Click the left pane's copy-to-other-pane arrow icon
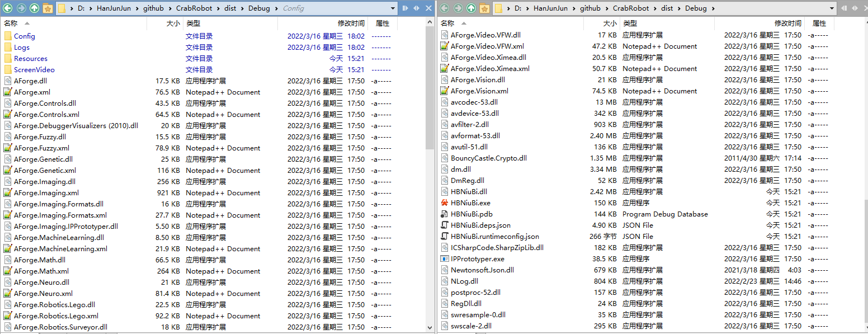The height and width of the screenshot is (334, 868). (405, 8)
